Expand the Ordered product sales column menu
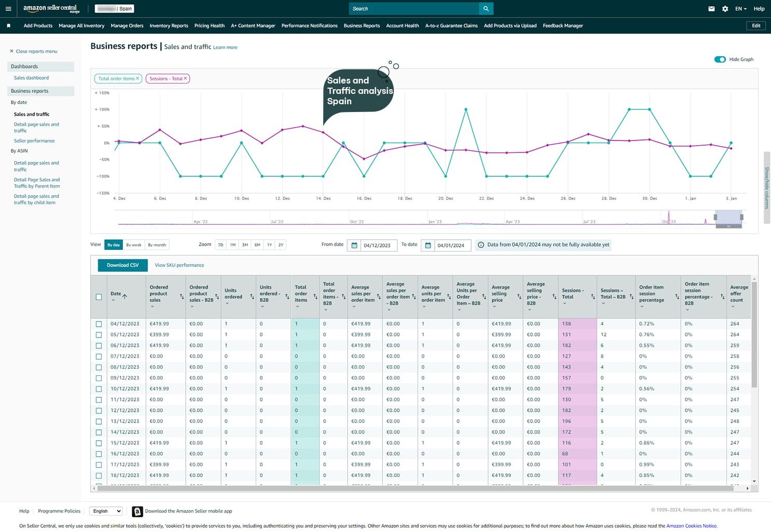The width and height of the screenshot is (771, 532). [x=152, y=306]
